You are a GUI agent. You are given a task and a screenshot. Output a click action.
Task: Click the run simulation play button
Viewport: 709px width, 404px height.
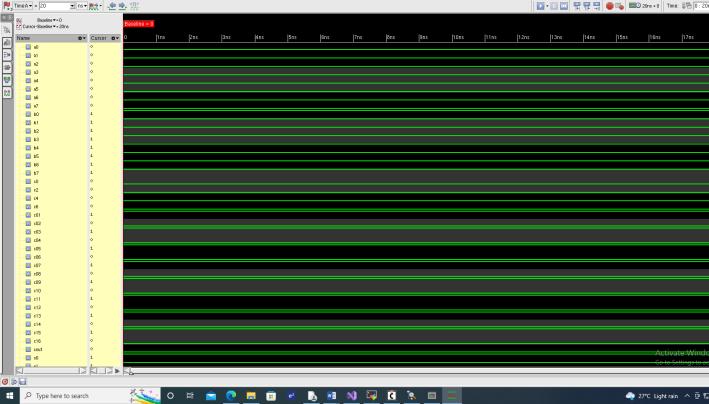point(540,6)
